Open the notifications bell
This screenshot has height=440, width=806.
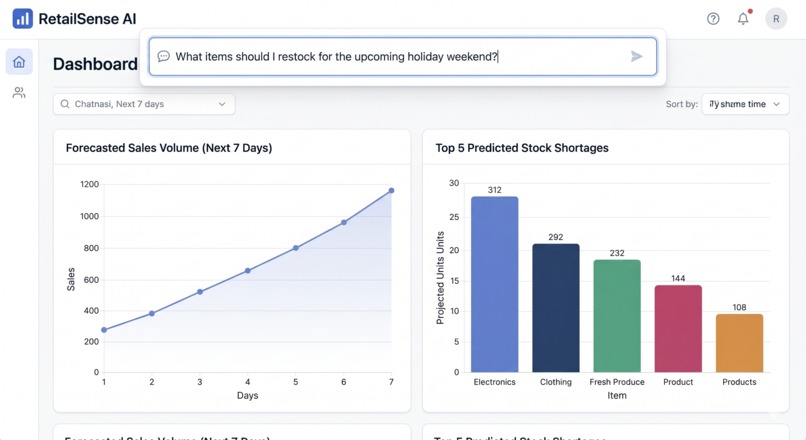tap(743, 19)
